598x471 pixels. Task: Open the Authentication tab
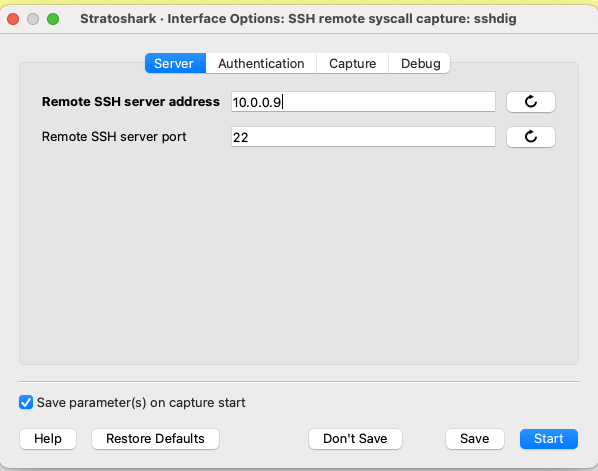coord(261,63)
